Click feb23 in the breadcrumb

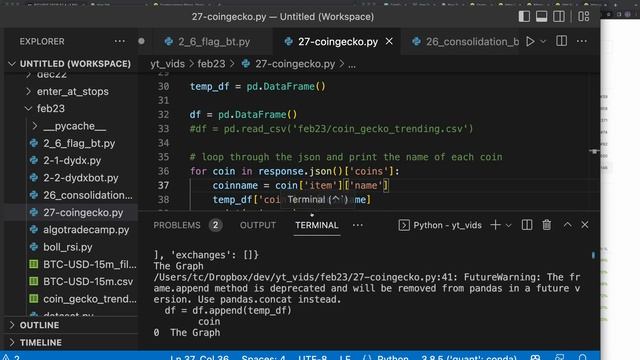(211, 64)
